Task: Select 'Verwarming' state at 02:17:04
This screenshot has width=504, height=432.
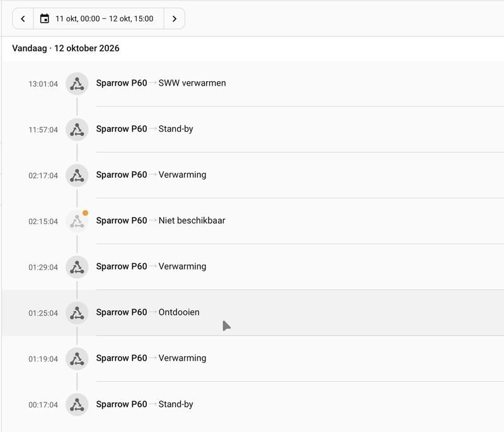Action: tap(182, 174)
